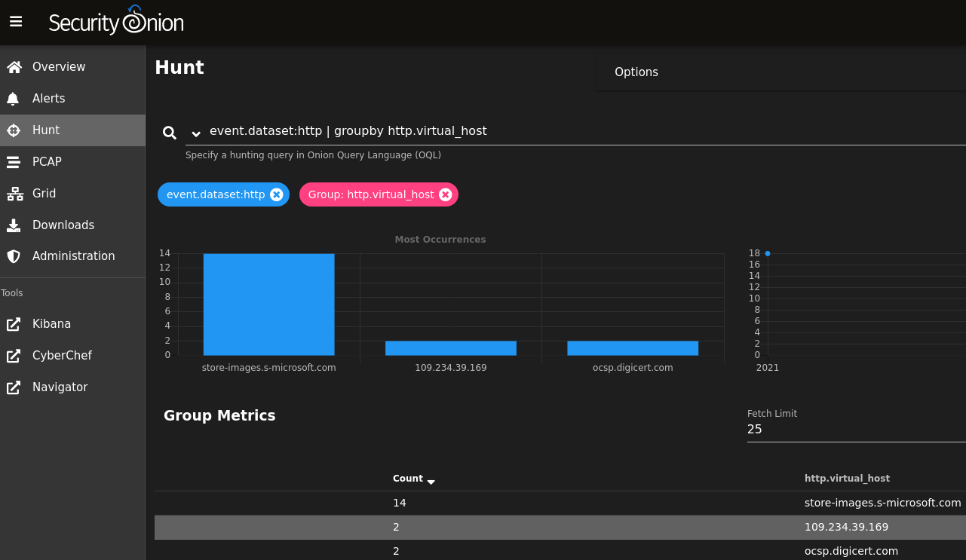Click the Overview home icon
966x560 pixels.
coord(14,67)
